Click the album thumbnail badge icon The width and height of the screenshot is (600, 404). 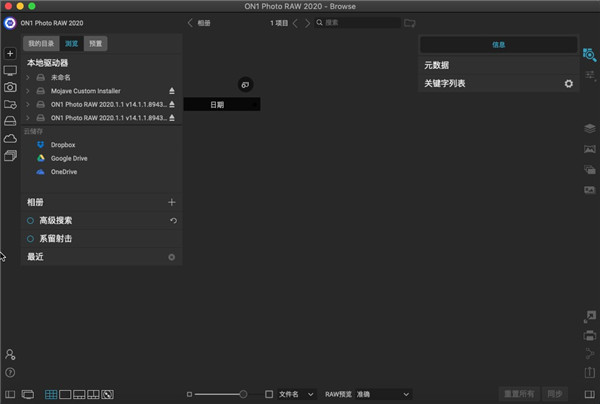click(245, 85)
